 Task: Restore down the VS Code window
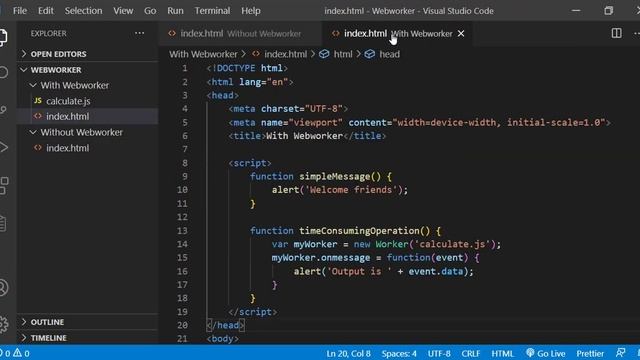click(608, 11)
